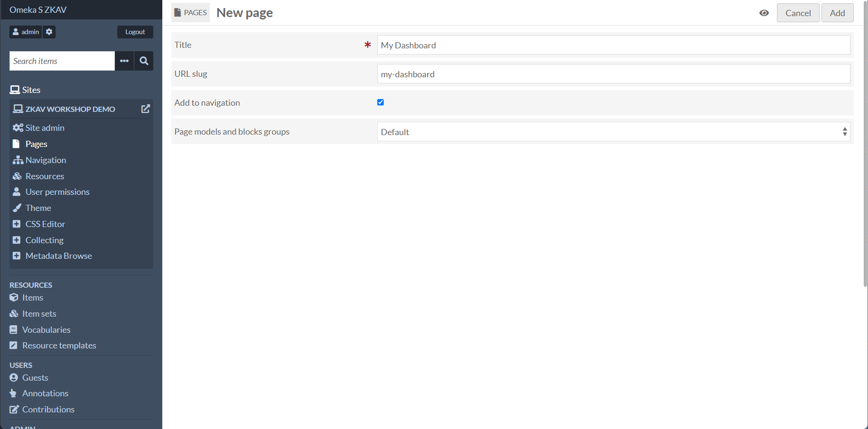Open ZKAV WORKSHOP DEMO site link
This screenshot has width=868, height=429.
pyautogui.click(x=64, y=109)
